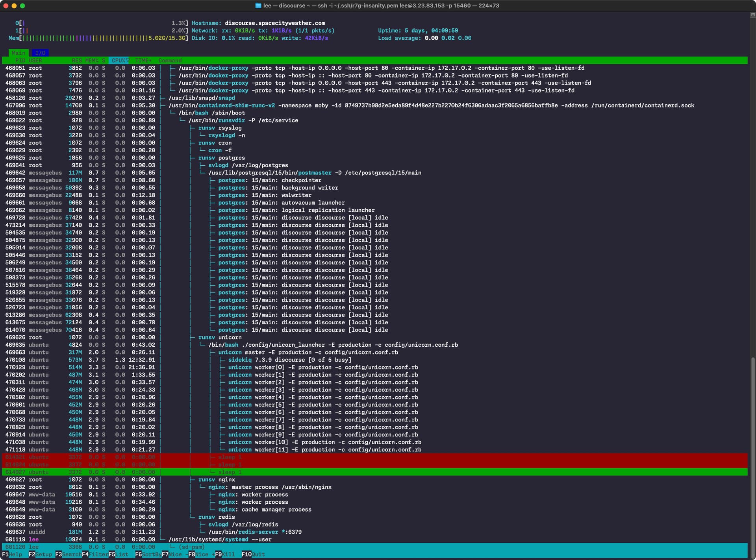756x560 pixels.
Task: Click the CPU% sorted column header
Action: [120, 60]
